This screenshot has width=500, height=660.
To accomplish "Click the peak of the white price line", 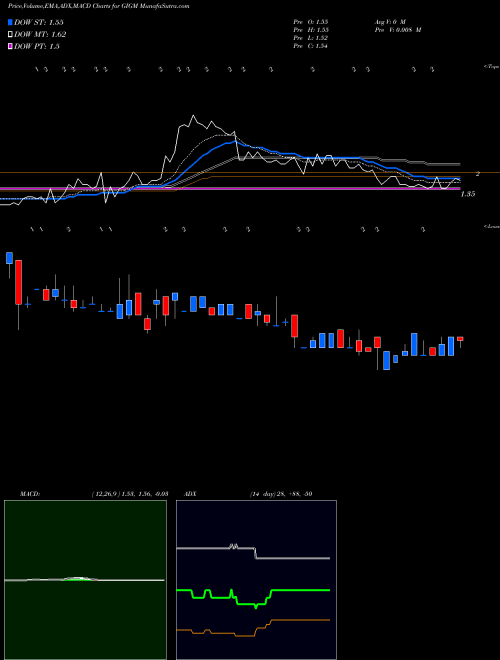I will point(193,116).
